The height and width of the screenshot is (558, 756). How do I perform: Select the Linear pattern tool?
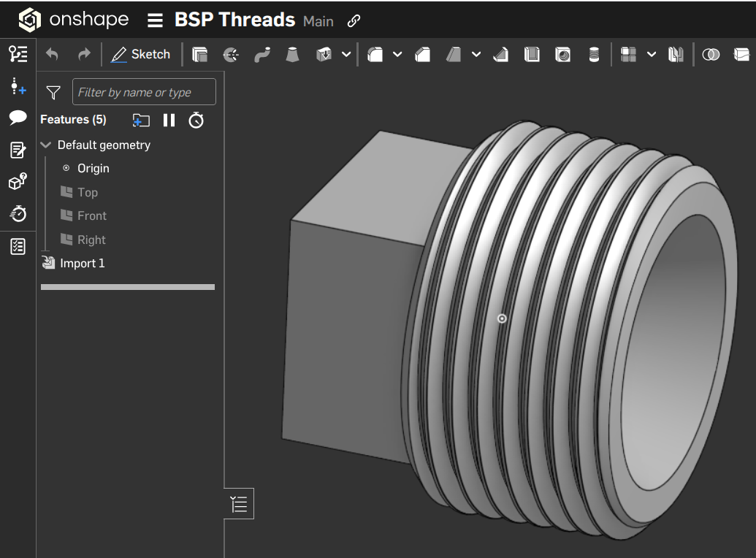(628, 55)
